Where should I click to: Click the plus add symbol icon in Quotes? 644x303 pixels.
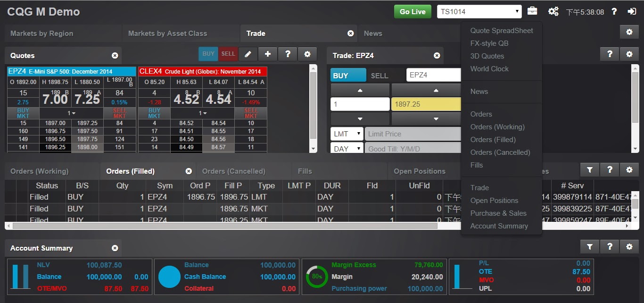268,54
